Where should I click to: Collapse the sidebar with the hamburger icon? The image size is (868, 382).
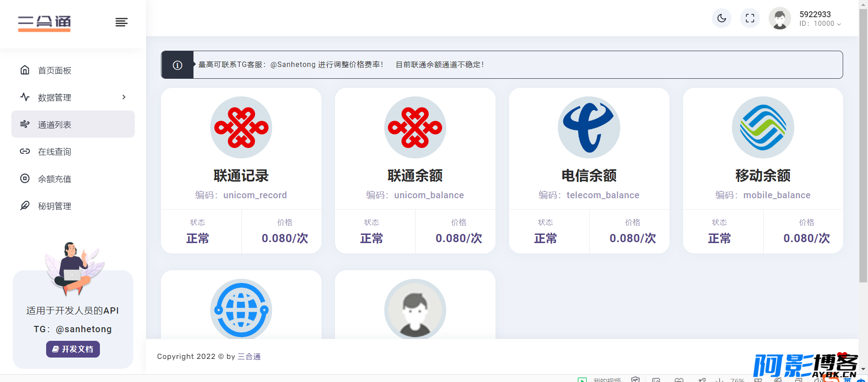pyautogui.click(x=121, y=22)
